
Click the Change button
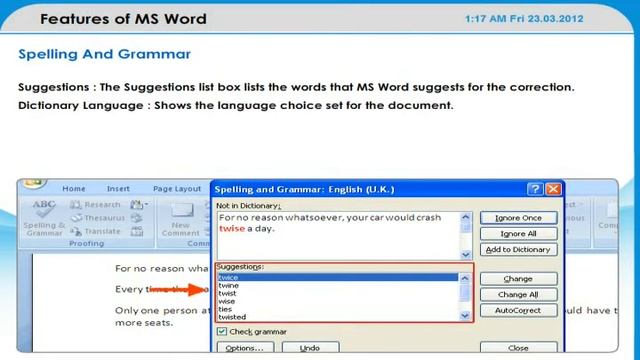518,279
